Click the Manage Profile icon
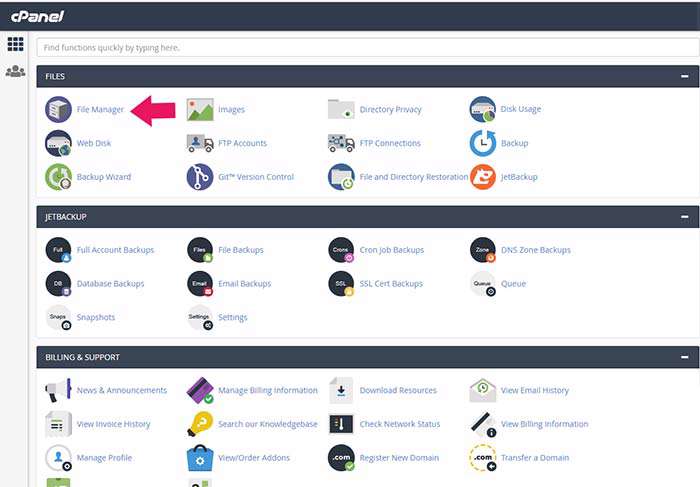The image size is (700, 487). pyautogui.click(x=58, y=458)
